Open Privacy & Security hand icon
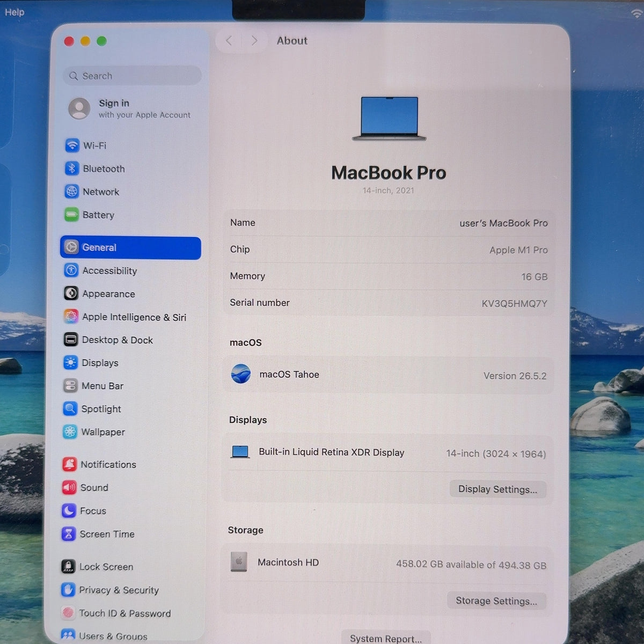The image size is (644, 644). 68,590
